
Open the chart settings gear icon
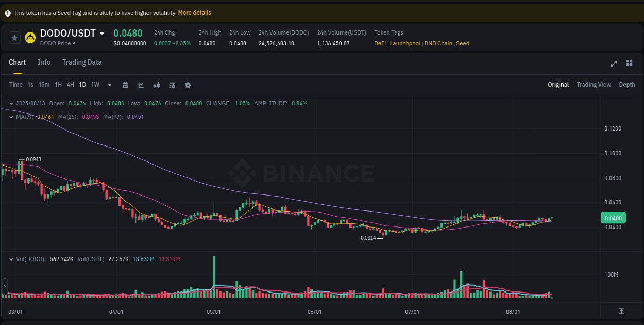click(x=188, y=85)
